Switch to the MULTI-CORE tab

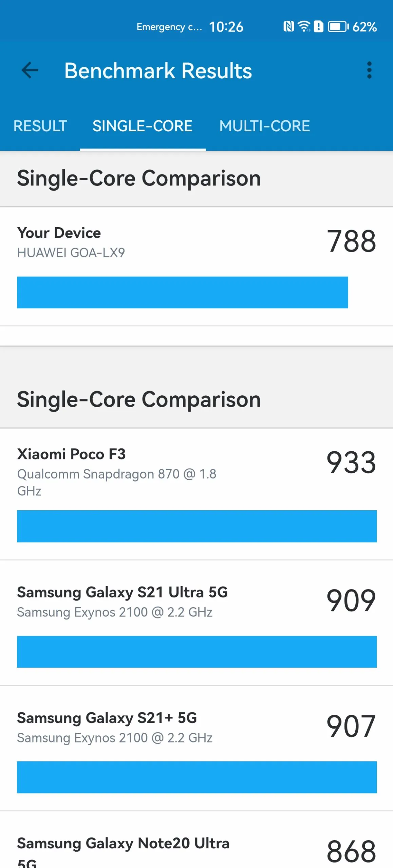coord(264,126)
